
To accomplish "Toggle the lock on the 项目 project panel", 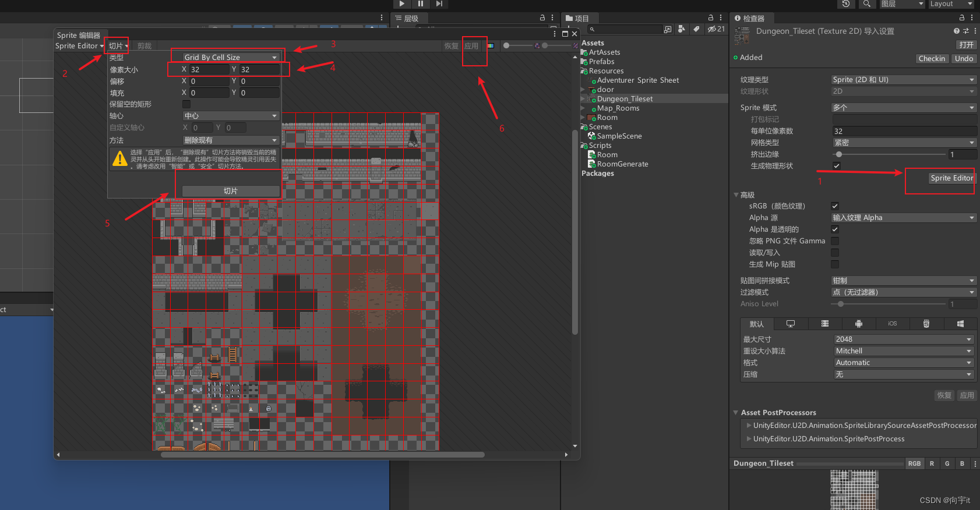I will (711, 18).
